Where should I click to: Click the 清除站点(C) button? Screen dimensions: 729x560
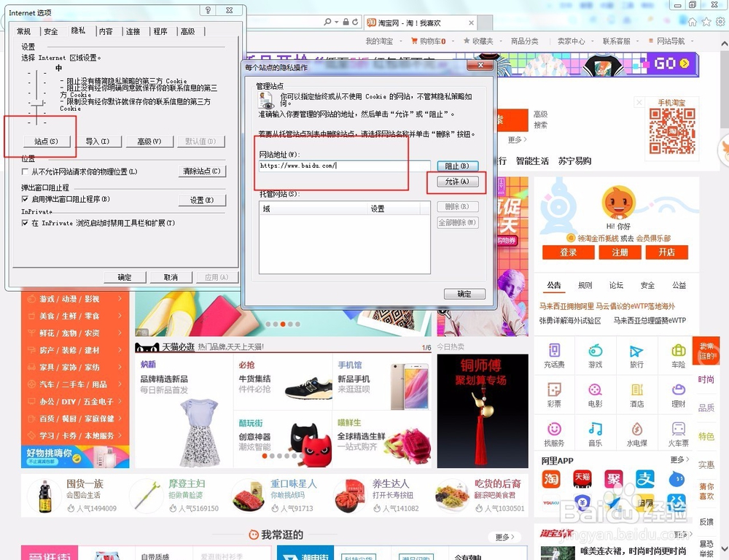pyautogui.click(x=202, y=171)
